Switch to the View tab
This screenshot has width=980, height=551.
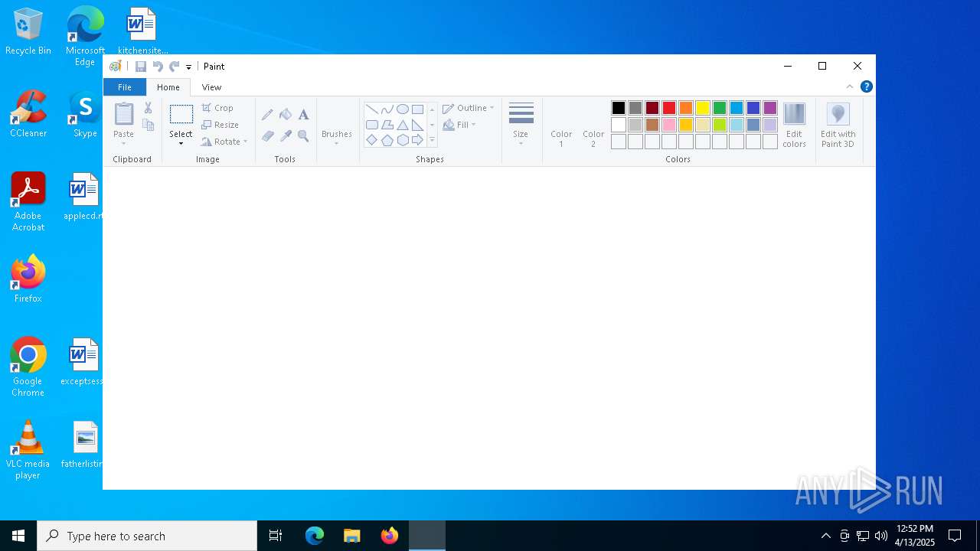coord(211,87)
